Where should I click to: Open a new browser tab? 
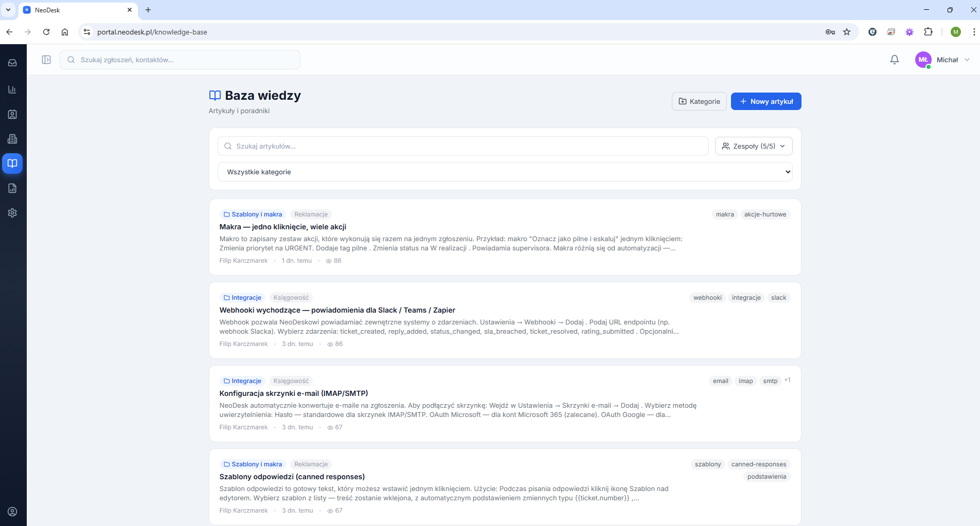(148, 10)
